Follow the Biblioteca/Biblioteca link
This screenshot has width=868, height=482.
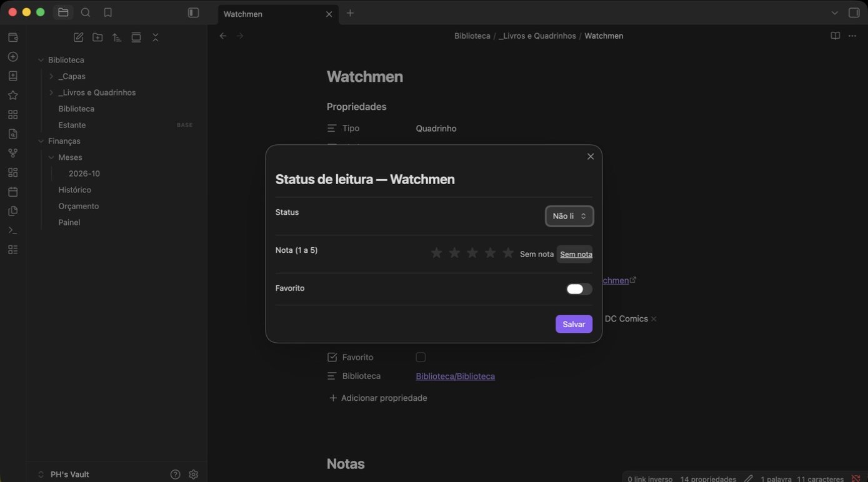click(455, 376)
